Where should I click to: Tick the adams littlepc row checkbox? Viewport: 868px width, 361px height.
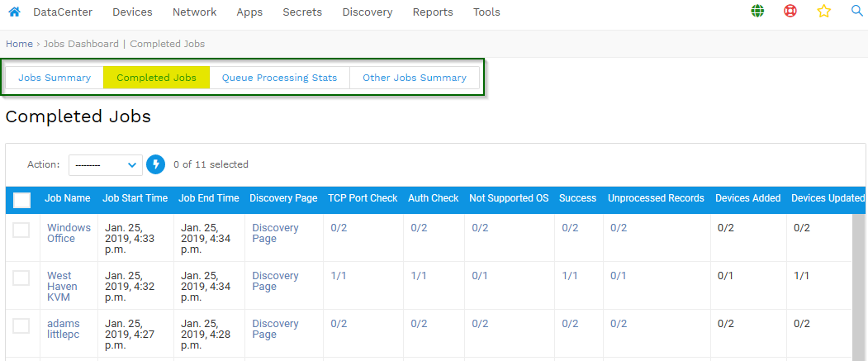[21, 325]
